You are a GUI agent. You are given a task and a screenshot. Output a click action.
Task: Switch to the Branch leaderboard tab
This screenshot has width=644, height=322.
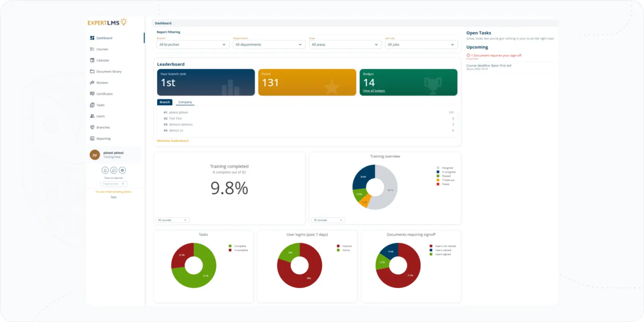pos(165,102)
